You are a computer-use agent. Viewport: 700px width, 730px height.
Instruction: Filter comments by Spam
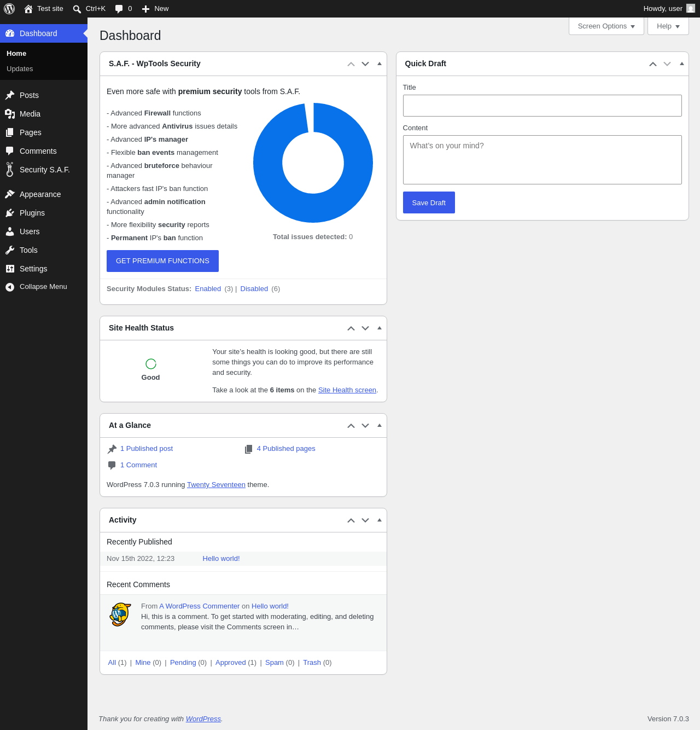click(275, 663)
